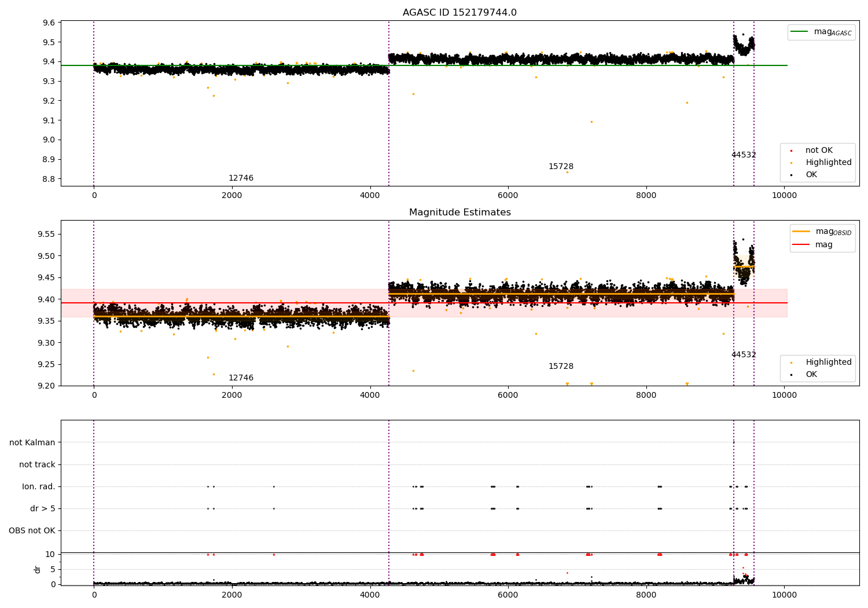
Task: Click '15728' in the Magnitude Estimates panel
Action: [561, 367]
